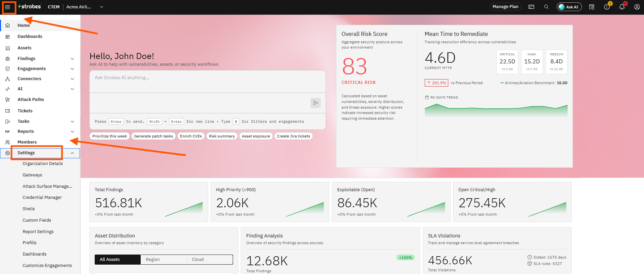The height and width of the screenshot is (274, 644).
Task: Focus the Ask Strobes AI anything input
Action: 208,81
